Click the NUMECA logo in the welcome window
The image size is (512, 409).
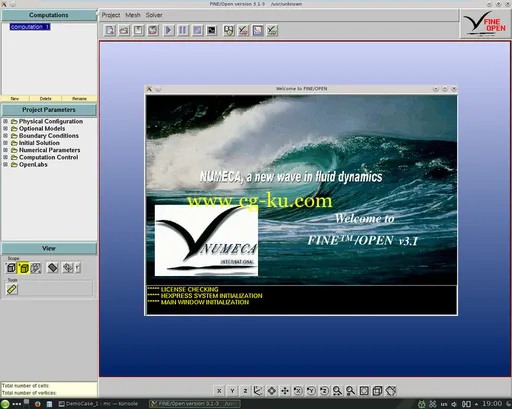point(206,240)
